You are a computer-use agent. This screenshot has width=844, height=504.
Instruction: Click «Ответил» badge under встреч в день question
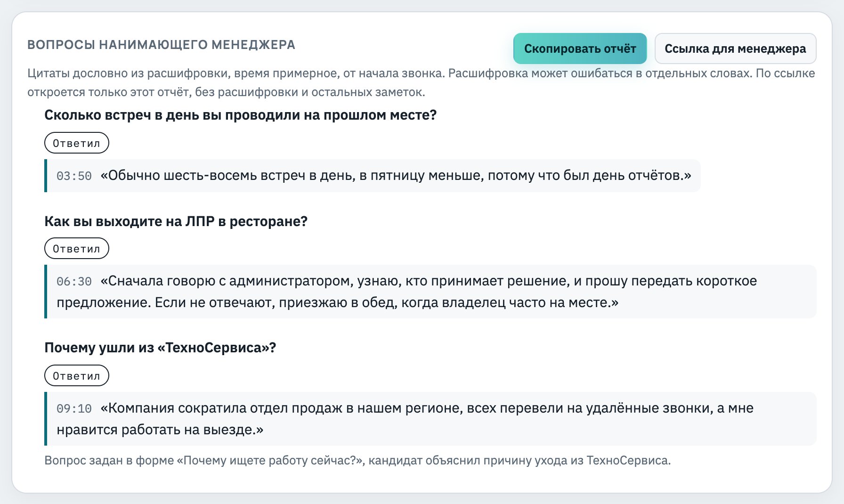click(x=77, y=143)
